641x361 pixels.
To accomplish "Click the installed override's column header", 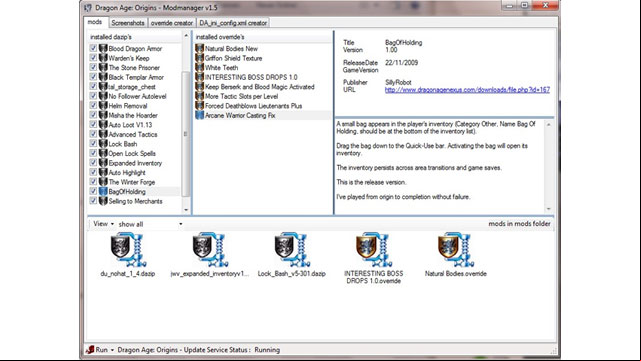I will point(262,37).
